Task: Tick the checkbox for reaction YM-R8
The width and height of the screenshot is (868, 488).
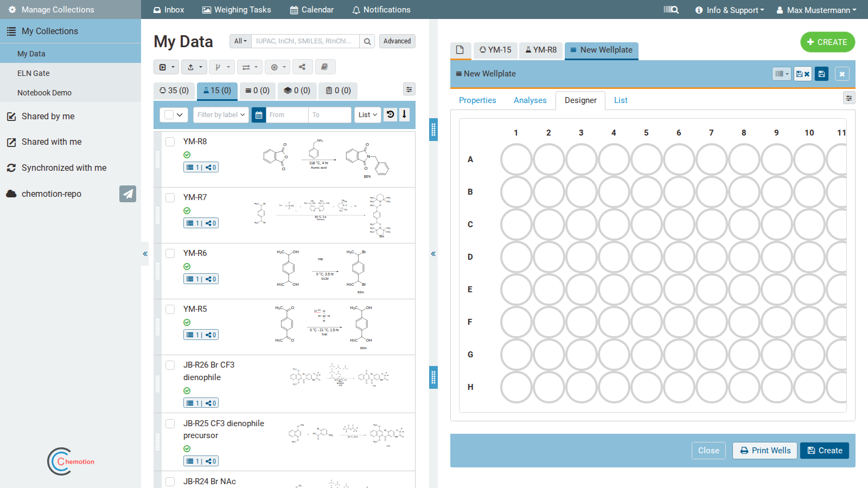Action: [170, 142]
